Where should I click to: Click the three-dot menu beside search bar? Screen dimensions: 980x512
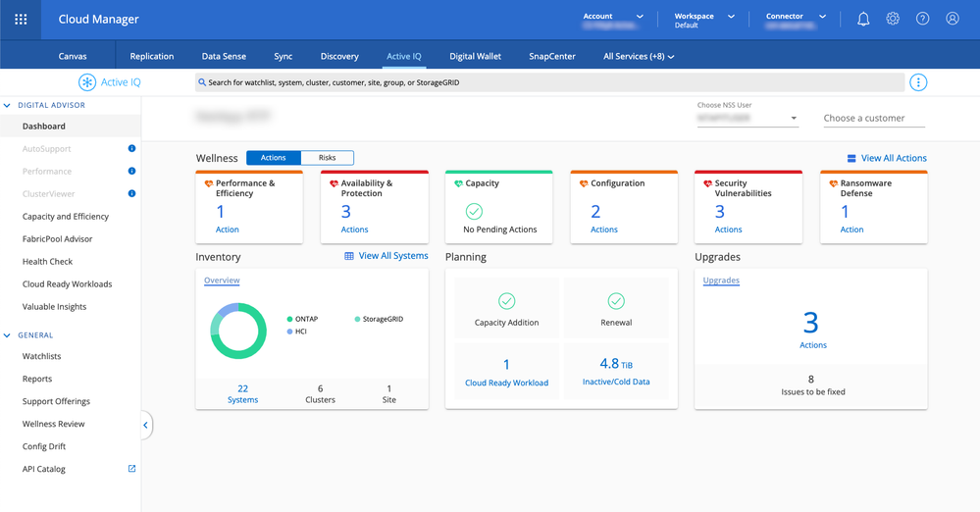pyautogui.click(x=918, y=82)
